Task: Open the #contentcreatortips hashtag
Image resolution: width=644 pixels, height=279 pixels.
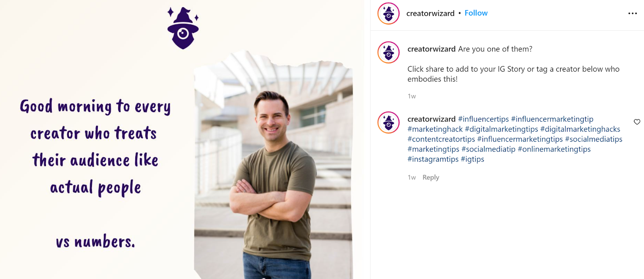Action: 441,139
